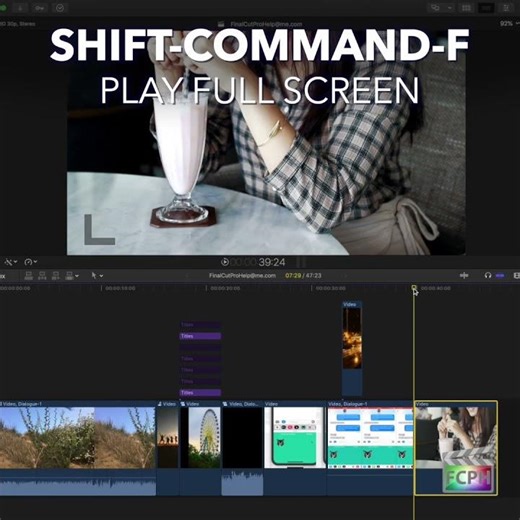Expand the display options arrow in top toolbar
The height and width of the screenshot is (520, 520).
click(450, 8)
